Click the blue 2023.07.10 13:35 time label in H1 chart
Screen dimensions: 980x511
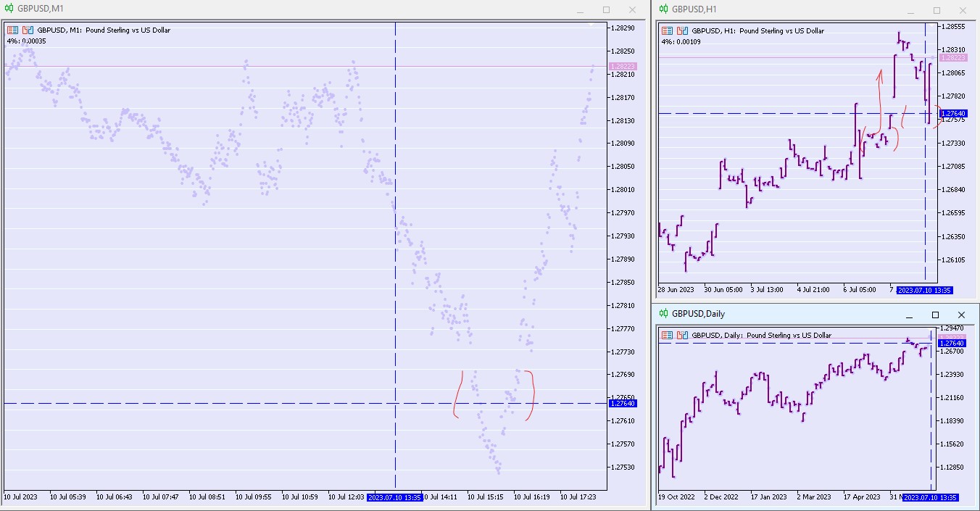(924, 290)
